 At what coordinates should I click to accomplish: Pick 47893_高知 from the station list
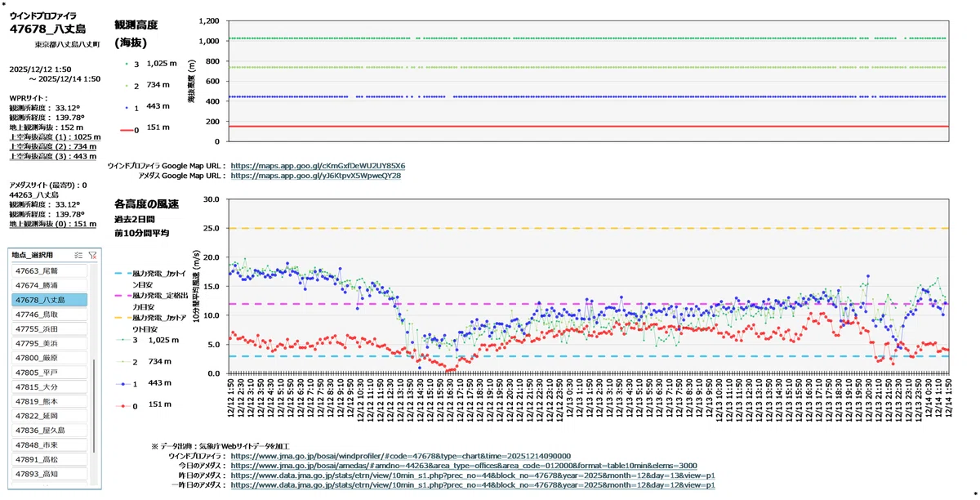point(50,474)
